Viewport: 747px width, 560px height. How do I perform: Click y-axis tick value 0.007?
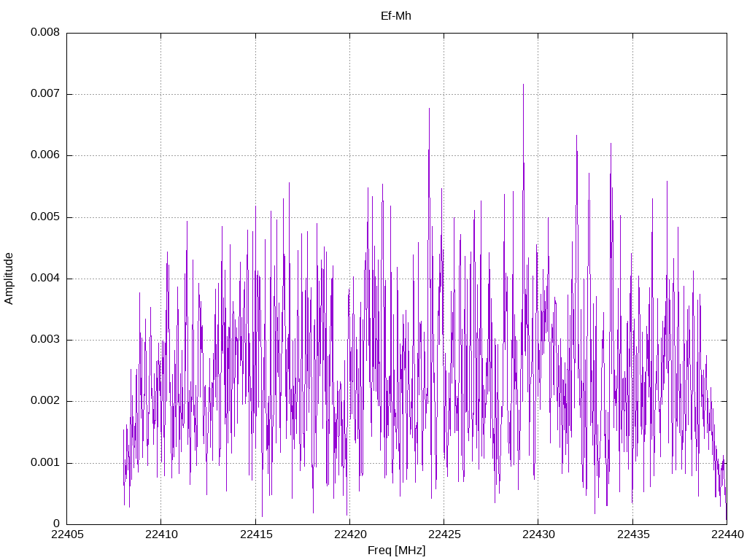(x=45, y=94)
